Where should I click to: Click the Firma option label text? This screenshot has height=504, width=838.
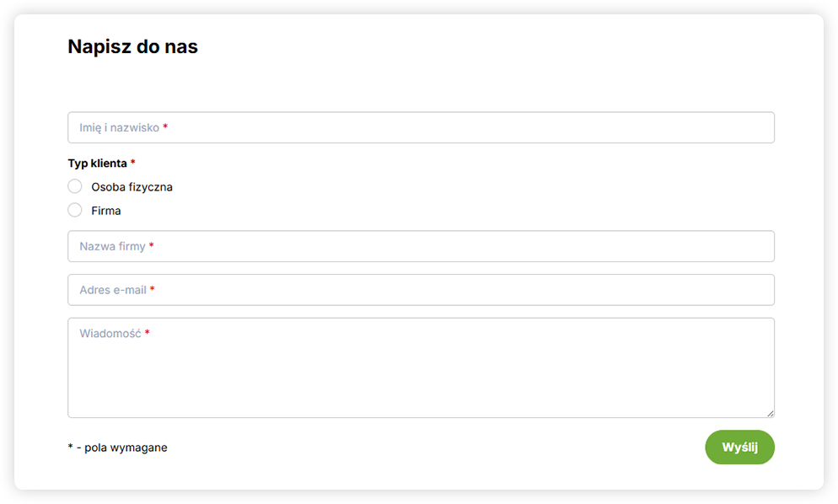click(x=106, y=211)
